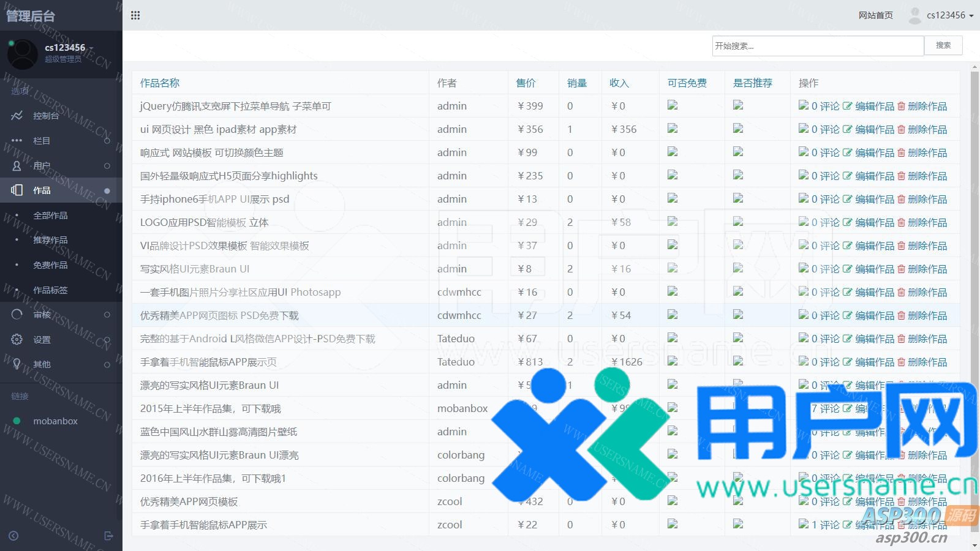Click the sidebar profile avatar picture
Viewport: 980px width, 551px height.
pyautogui.click(x=23, y=54)
